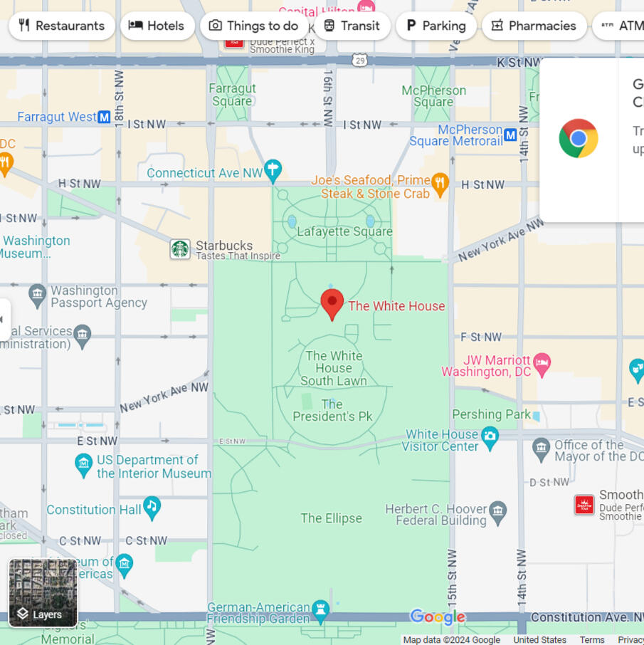
Task: Select the Farragut West metro station icon
Action: click(x=105, y=117)
